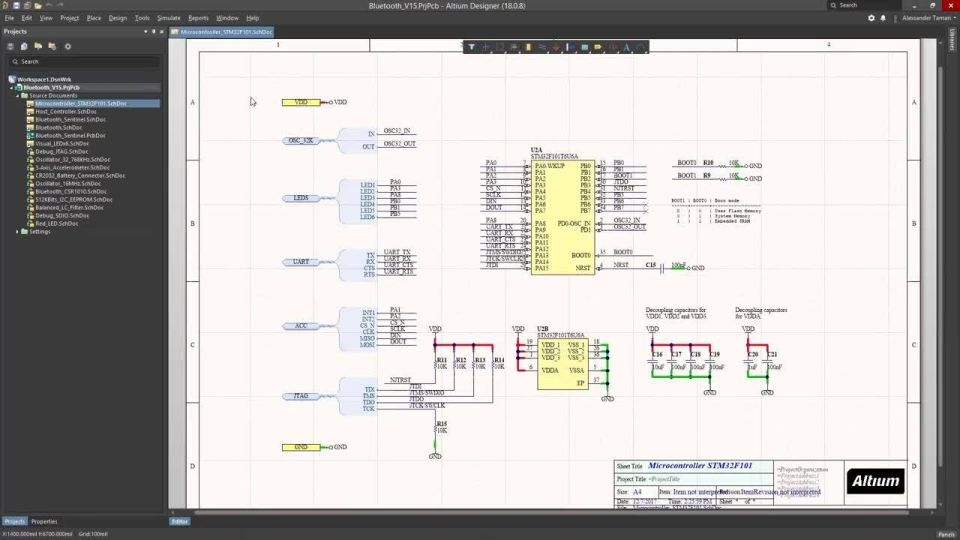The height and width of the screenshot is (540, 960).
Task: Click the Undo arrow in the title bar
Action: tap(49, 5)
